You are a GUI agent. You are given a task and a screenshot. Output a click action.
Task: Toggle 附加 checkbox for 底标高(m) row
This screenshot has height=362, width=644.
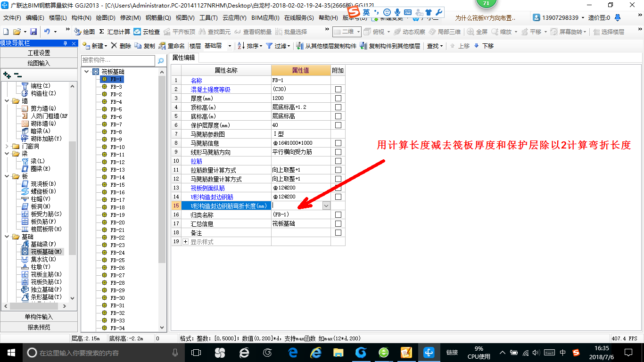pyautogui.click(x=338, y=116)
